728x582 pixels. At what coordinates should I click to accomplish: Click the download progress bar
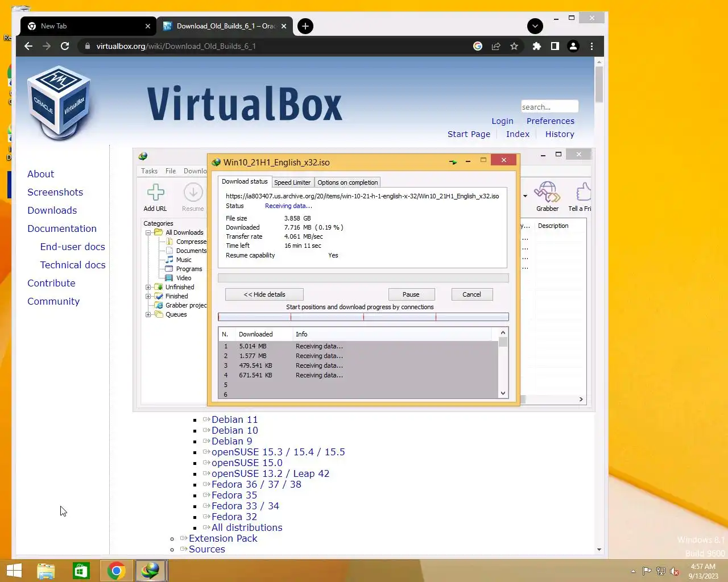tap(363, 278)
